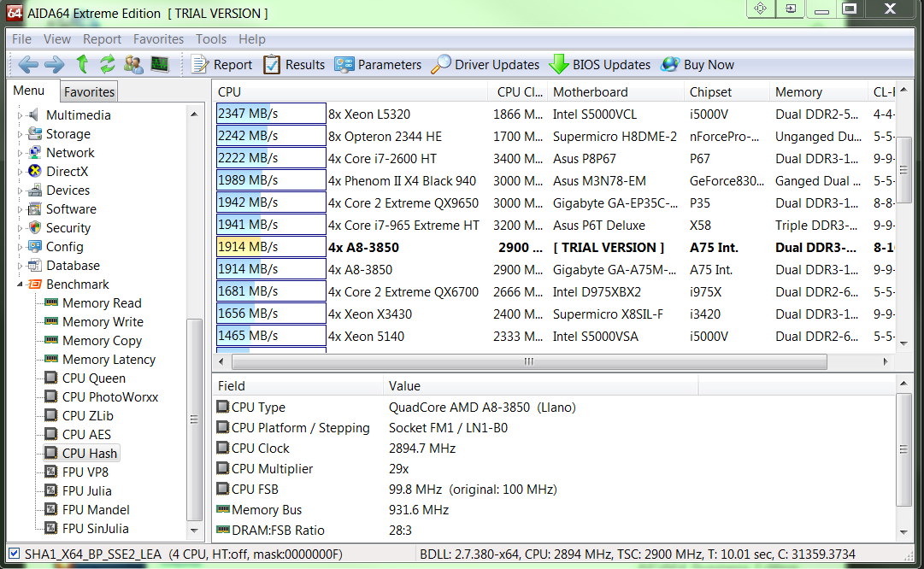Expand the Config tree node
The height and width of the screenshot is (569, 924).
coord(20,248)
